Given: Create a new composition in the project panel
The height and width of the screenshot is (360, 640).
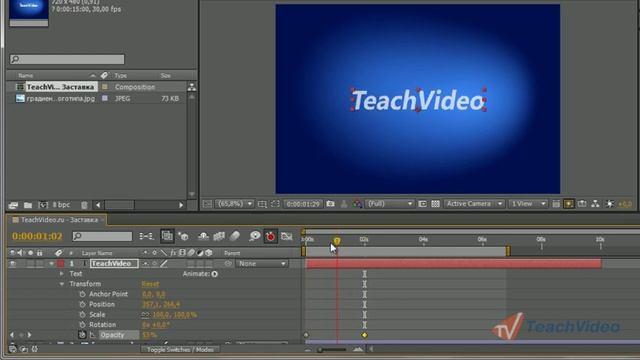Looking at the screenshot, I should click(x=43, y=205).
